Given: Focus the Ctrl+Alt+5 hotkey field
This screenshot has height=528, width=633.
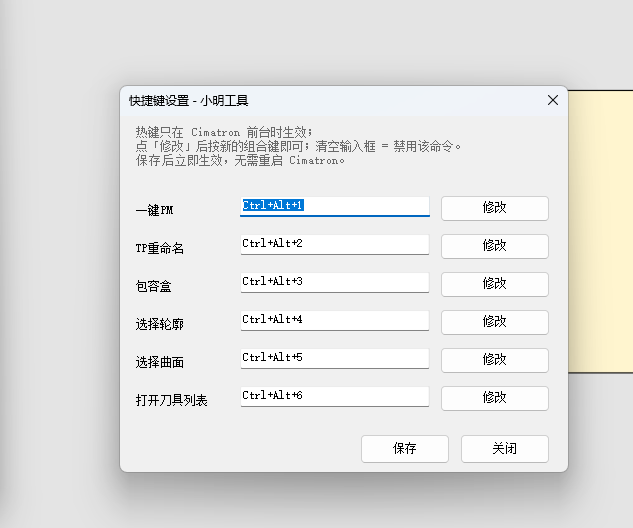Looking at the screenshot, I should [x=335, y=358].
